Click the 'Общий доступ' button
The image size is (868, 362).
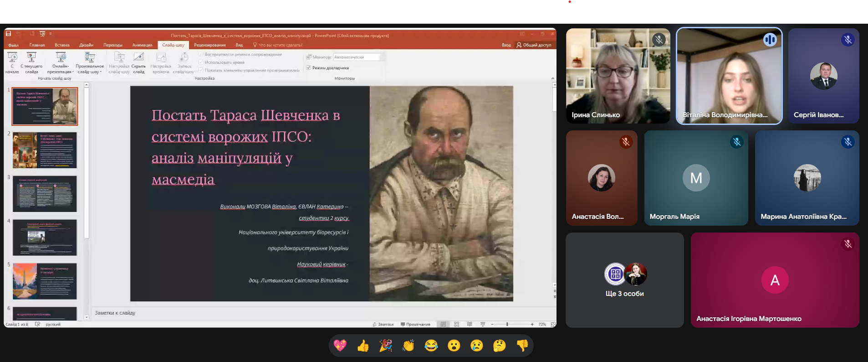click(534, 45)
